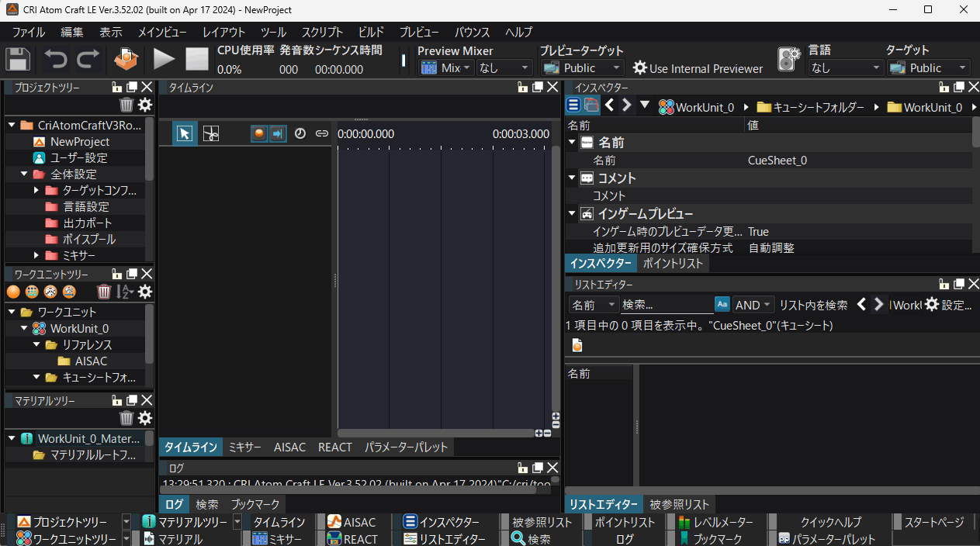
Task: Click Material Tree trash icon
Action: tap(126, 418)
